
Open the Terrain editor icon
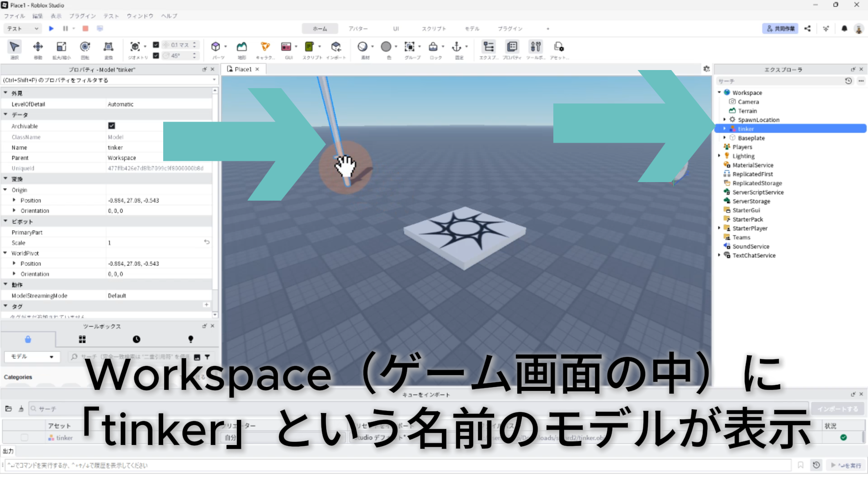coord(242,47)
